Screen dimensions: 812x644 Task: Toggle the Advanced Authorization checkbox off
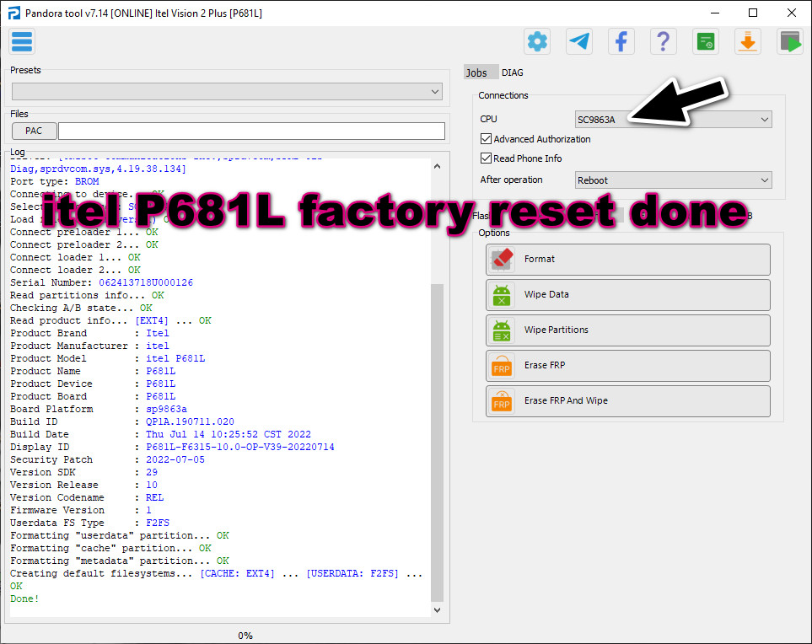[486, 138]
